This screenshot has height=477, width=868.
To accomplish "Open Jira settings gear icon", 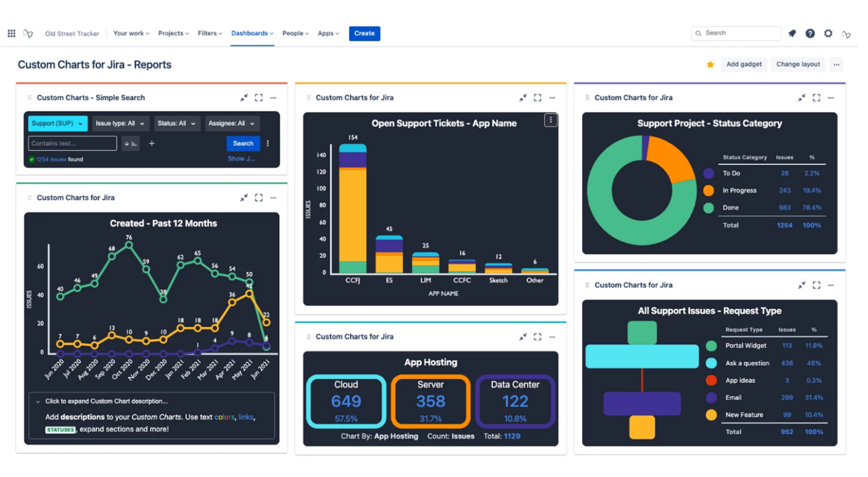I will click(828, 33).
